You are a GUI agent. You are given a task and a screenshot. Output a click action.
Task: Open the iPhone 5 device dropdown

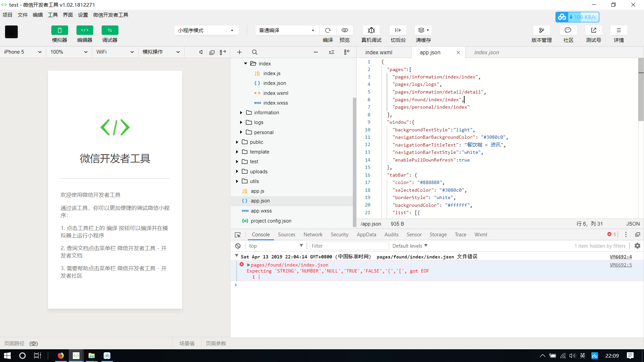coord(22,52)
